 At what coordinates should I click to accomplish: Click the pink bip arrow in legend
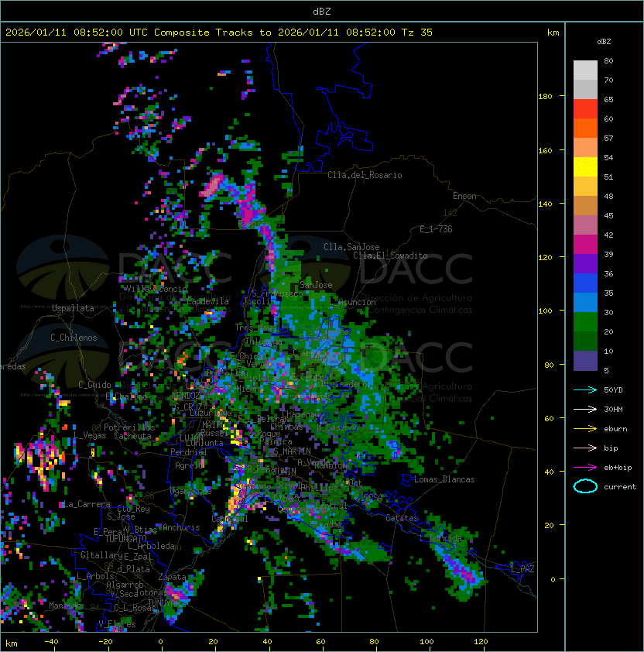point(585,448)
